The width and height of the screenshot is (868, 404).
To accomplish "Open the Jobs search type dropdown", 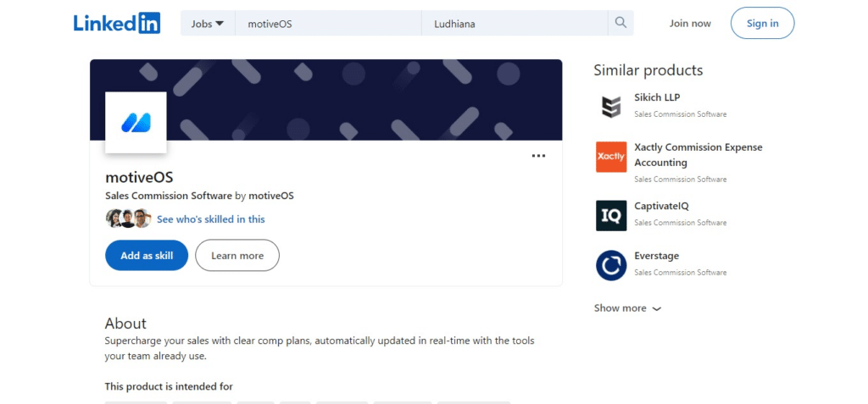I will tap(208, 23).
